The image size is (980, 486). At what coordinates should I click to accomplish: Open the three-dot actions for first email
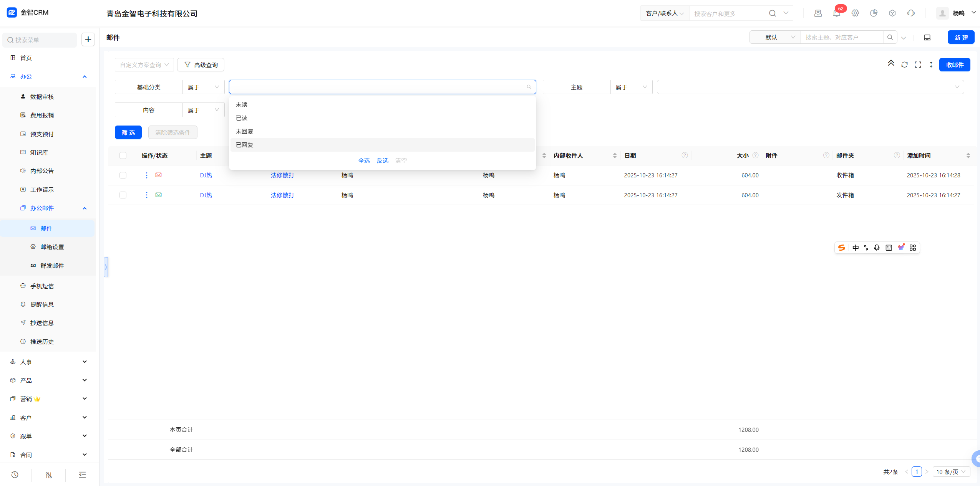(146, 175)
